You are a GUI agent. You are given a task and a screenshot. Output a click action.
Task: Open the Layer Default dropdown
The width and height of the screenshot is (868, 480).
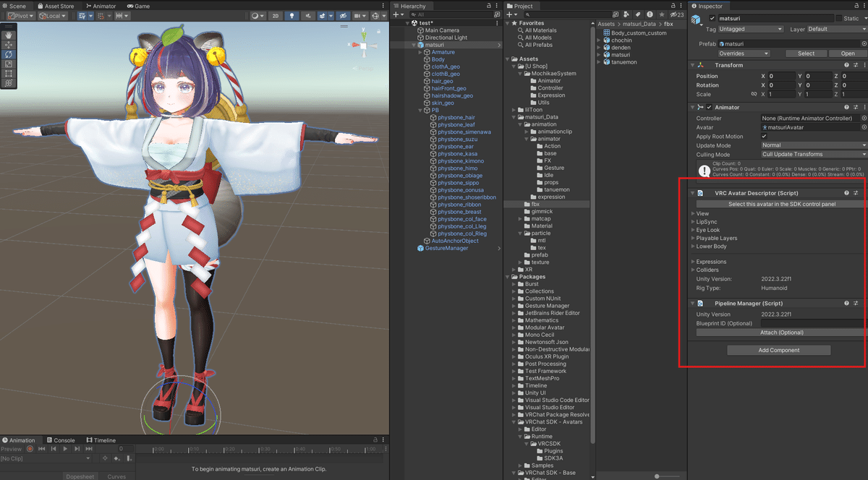[837, 29]
